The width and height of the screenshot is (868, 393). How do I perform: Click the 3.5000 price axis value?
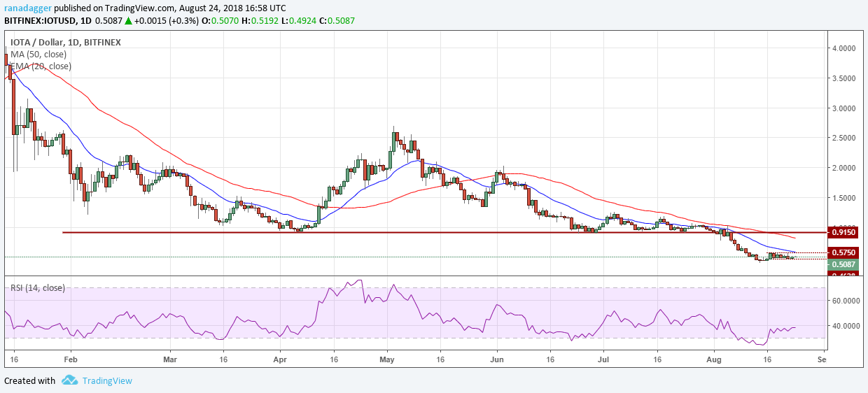(x=845, y=78)
